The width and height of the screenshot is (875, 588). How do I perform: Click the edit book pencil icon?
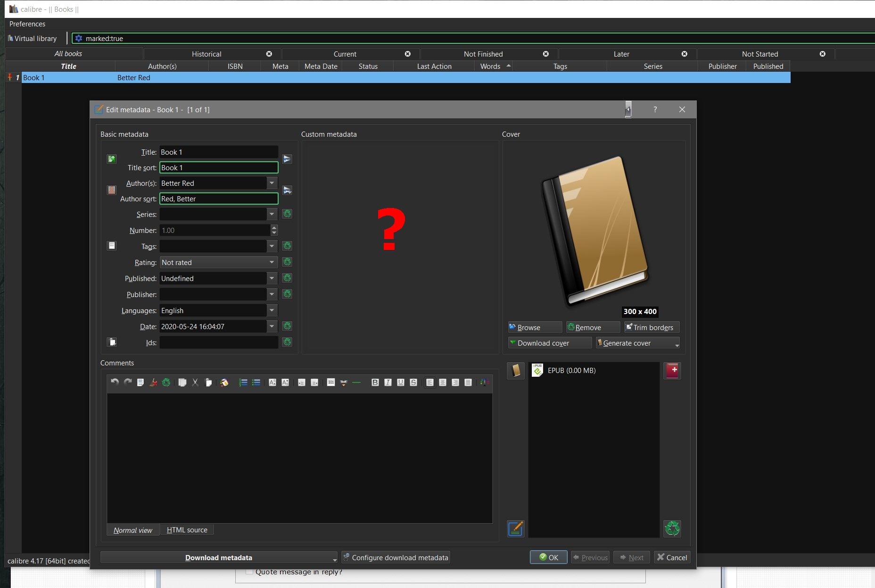click(515, 529)
